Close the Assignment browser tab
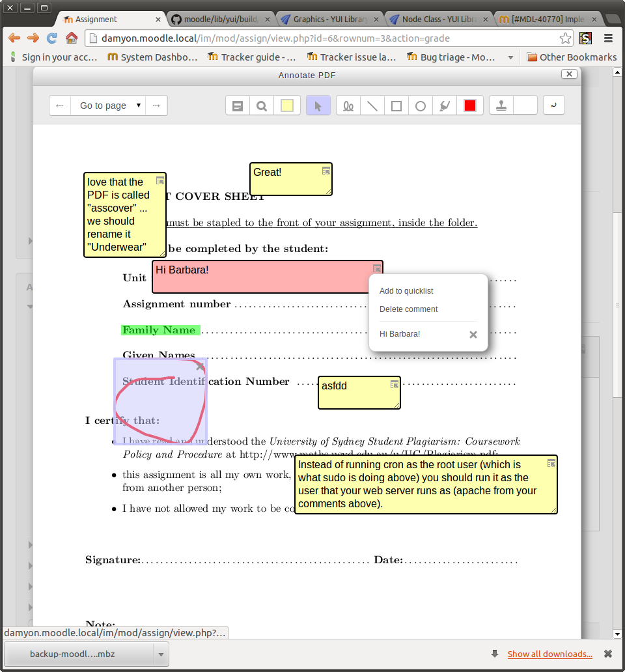The height and width of the screenshot is (672, 625). [158, 20]
